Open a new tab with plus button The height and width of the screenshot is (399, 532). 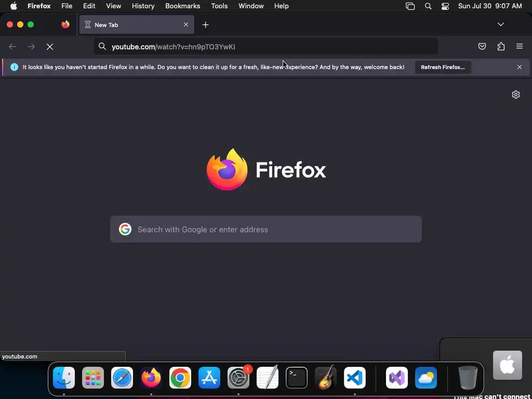tap(205, 25)
